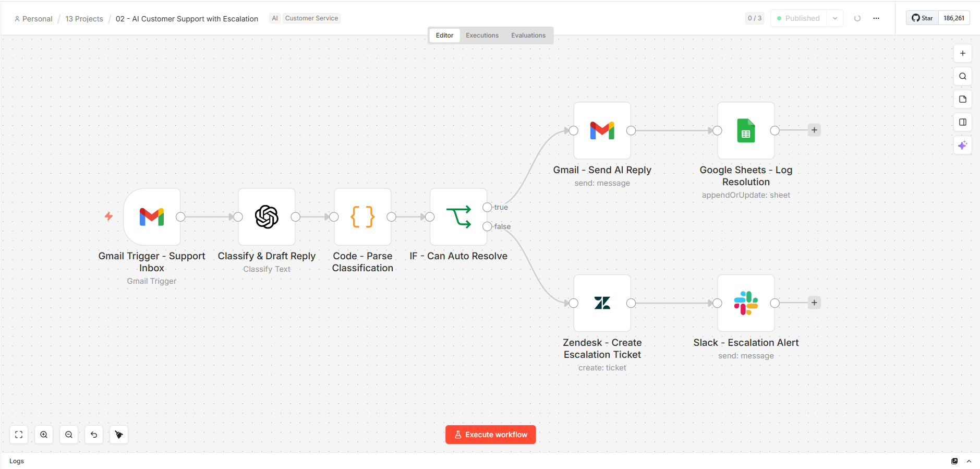Image resolution: width=980 pixels, height=469 pixels.
Task: Click the Logs label at bottom
Action: point(17,461)
